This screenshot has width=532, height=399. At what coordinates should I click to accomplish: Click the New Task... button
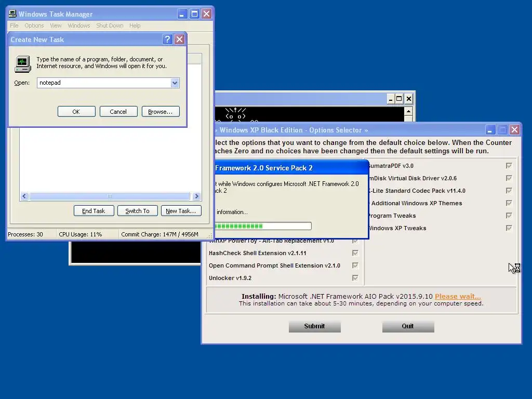[181, 211]
